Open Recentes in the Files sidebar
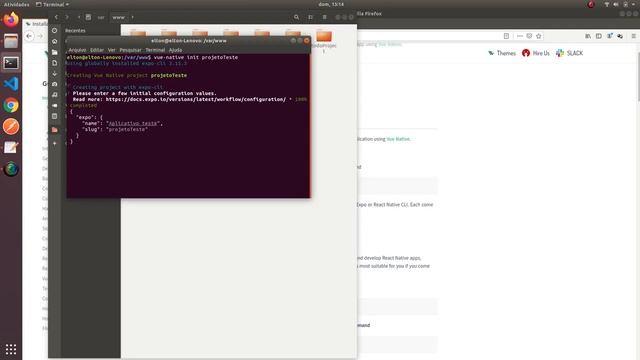The height and width of the screenshot is (360, 640). 76,31
